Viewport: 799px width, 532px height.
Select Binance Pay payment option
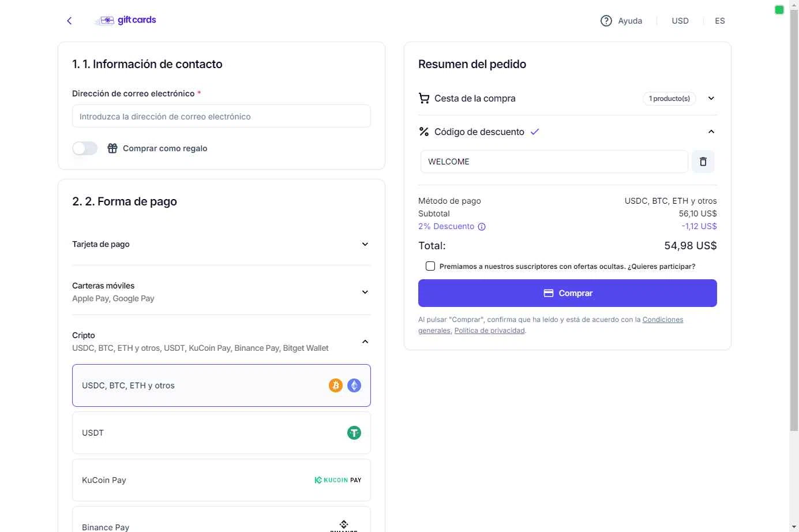pyautogui.click(x=222, y=519)
